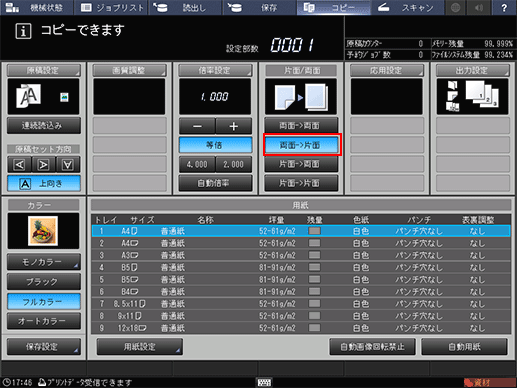Select tray 6 B4 paper row
Viewport: 517px width, 388px height.
(301, 292)
